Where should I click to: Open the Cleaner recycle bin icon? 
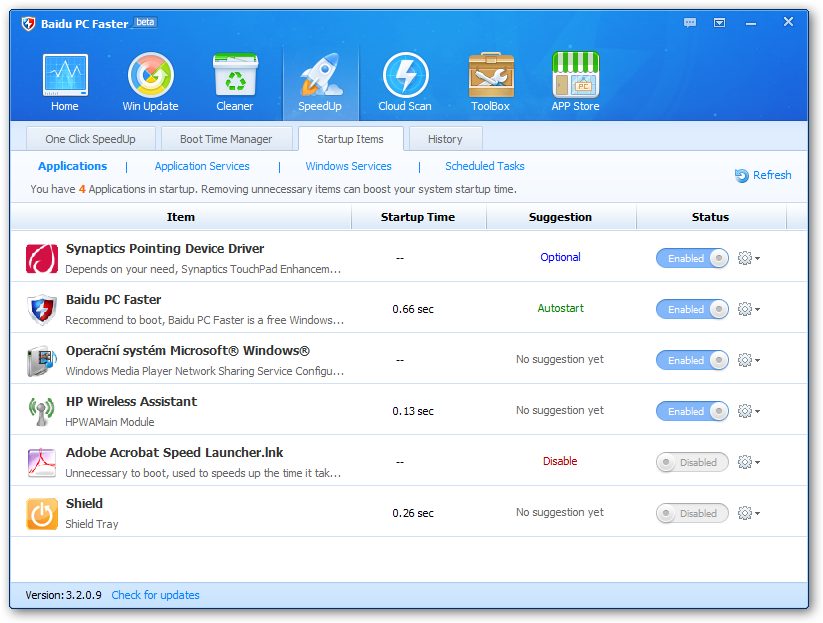point(235,75)
